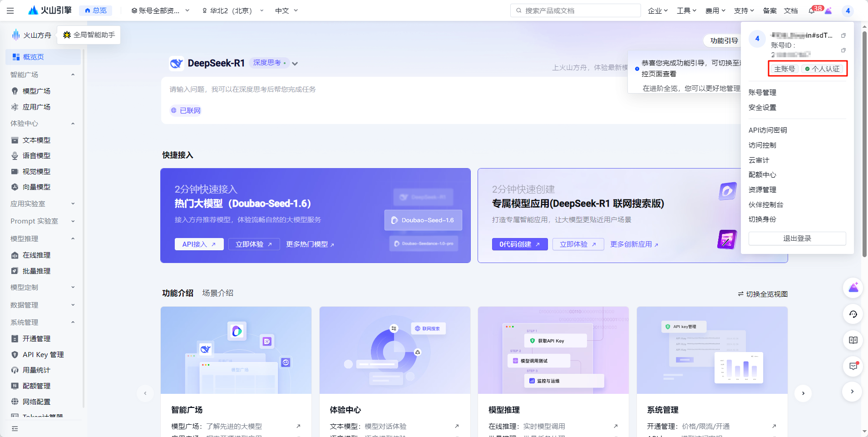Open 开通管理 in the sidebar
Image resolution: width=868 pixels, height=437 pixels.
[36, 338]
